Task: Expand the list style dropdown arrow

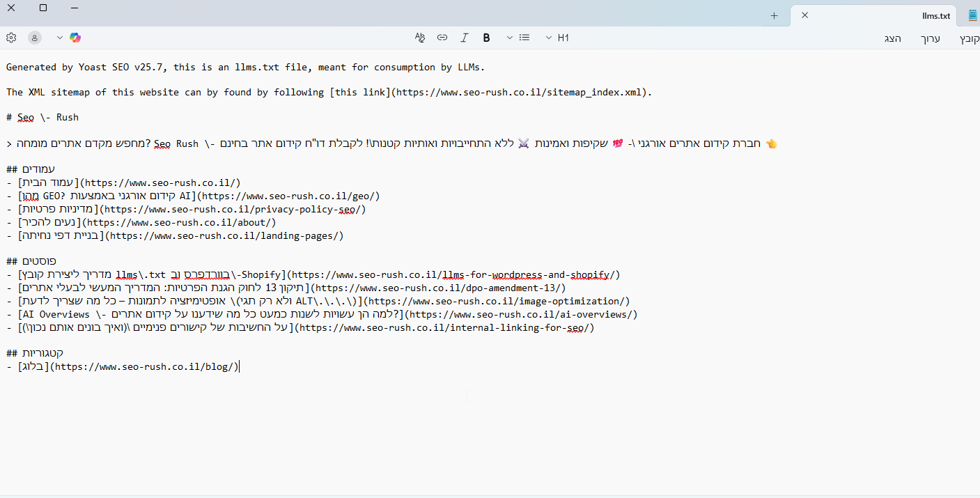Action: tap(509, 38)
